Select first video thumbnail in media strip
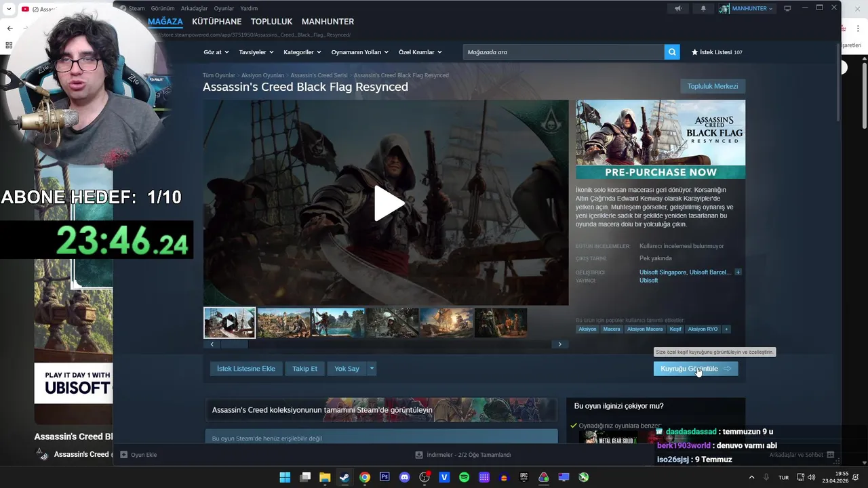The image size is (868, 488). [229, 323]
